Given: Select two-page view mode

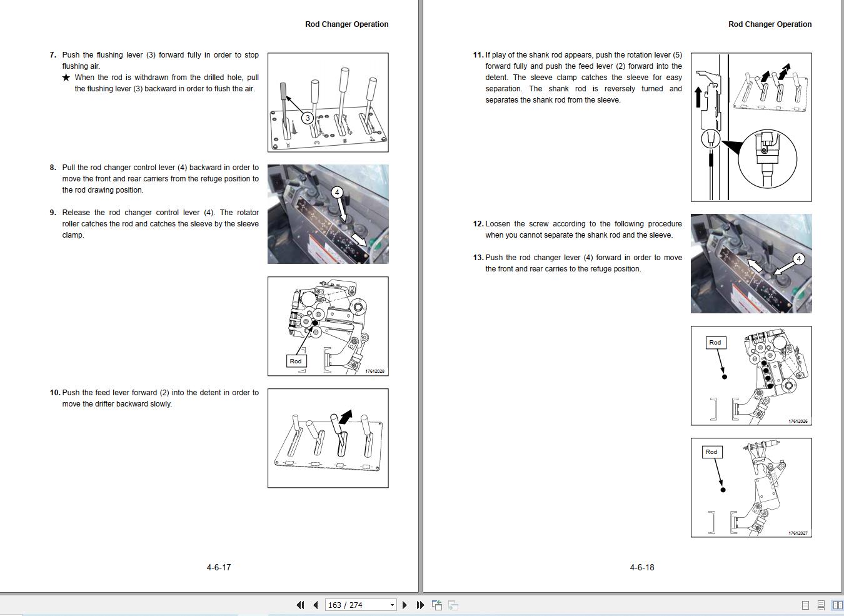Looking at the screenshot, I should [x=837, y=605].
